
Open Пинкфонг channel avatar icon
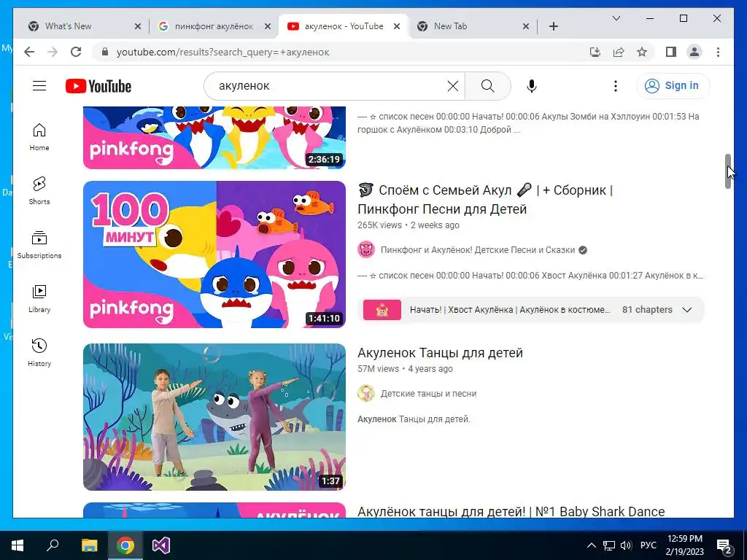coord(366,249)
